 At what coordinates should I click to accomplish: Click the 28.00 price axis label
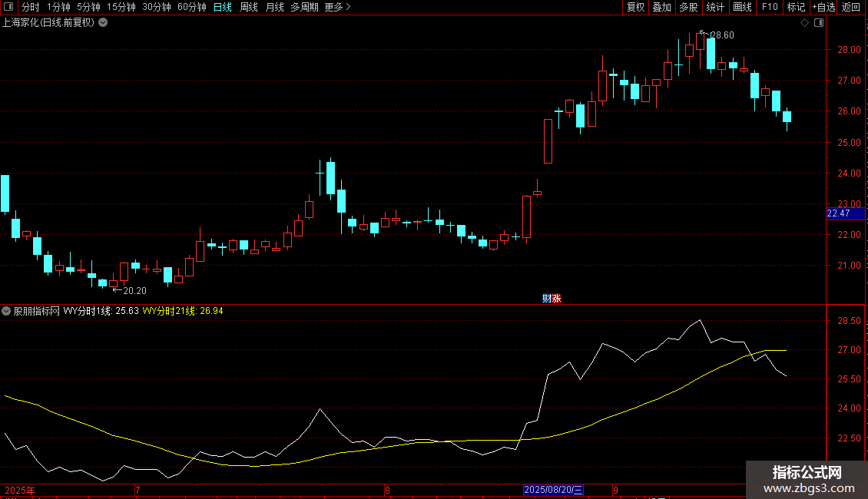849,50
